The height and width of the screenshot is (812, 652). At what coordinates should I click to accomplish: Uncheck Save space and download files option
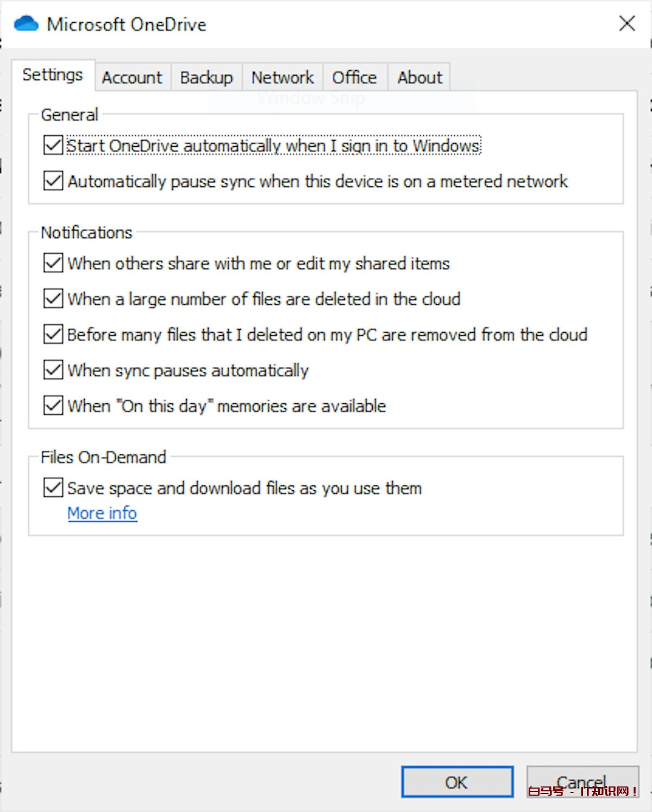53,488
